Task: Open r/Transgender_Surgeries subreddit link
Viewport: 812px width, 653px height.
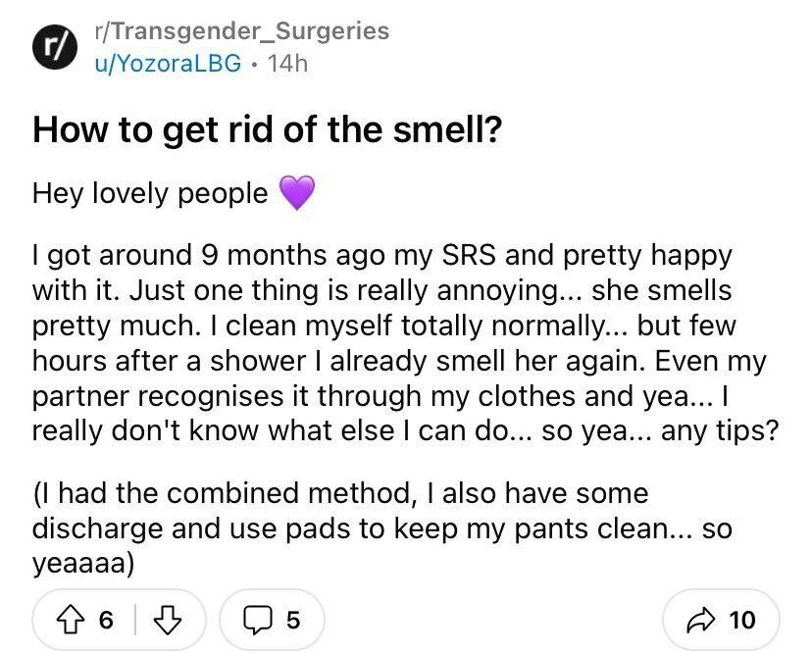Action: click(242, 31)
